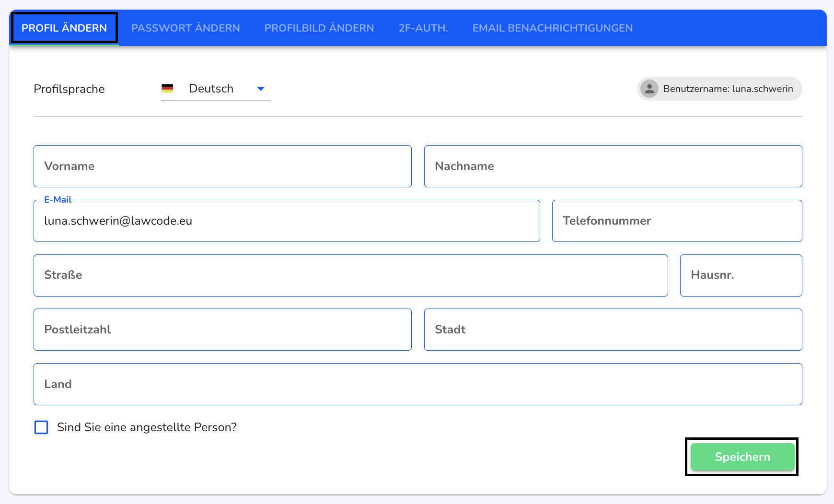The width and height of the screenshot is (834, 504).
Task: Focus the Telefonnummer field
Action: (x=677, y=221)
